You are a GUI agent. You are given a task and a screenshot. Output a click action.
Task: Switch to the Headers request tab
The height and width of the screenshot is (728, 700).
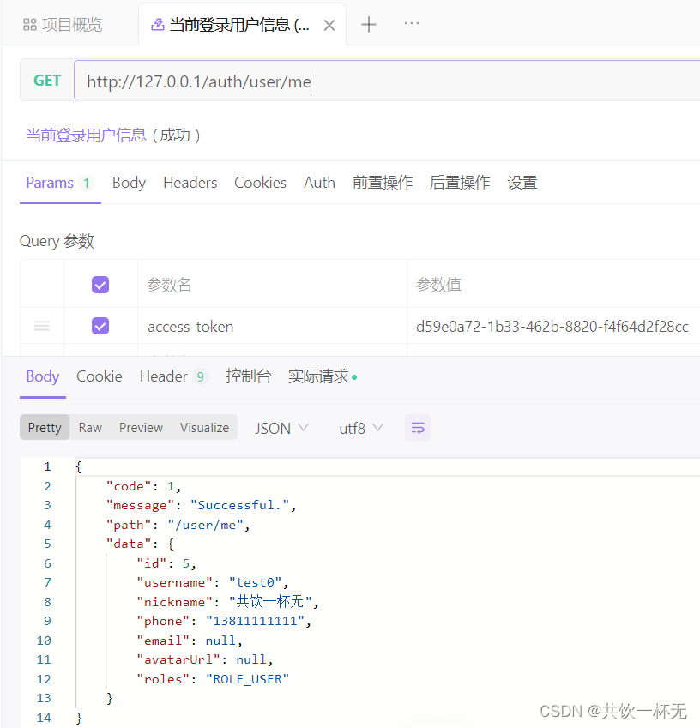[x=190, y=183]
